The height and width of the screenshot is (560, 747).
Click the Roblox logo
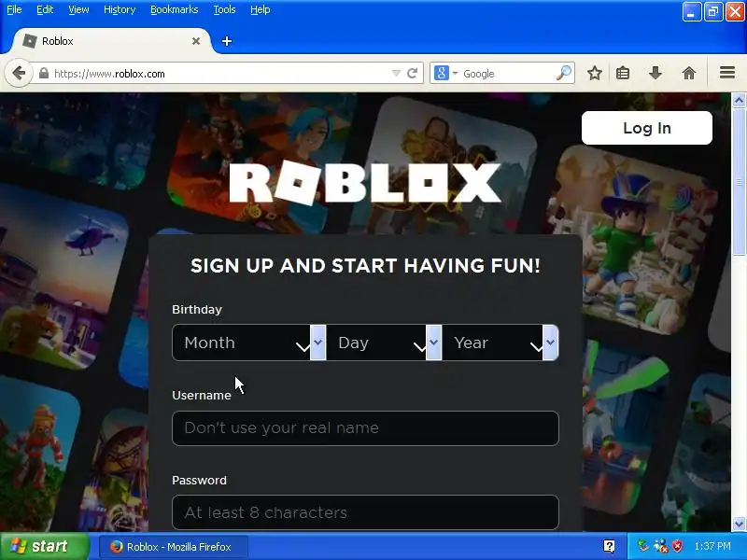(x=365, y=183)
